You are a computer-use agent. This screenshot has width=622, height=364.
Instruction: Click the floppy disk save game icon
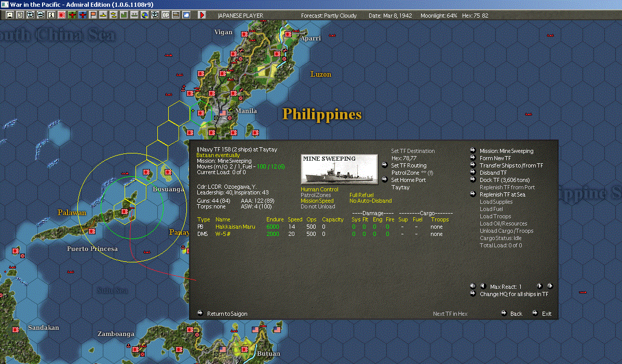pos(10,15)
